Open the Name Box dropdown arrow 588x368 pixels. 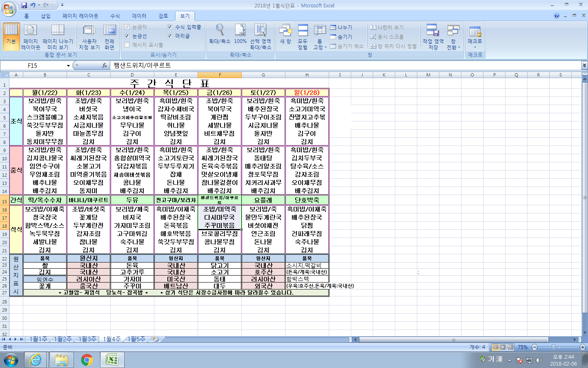click(68, 66)
